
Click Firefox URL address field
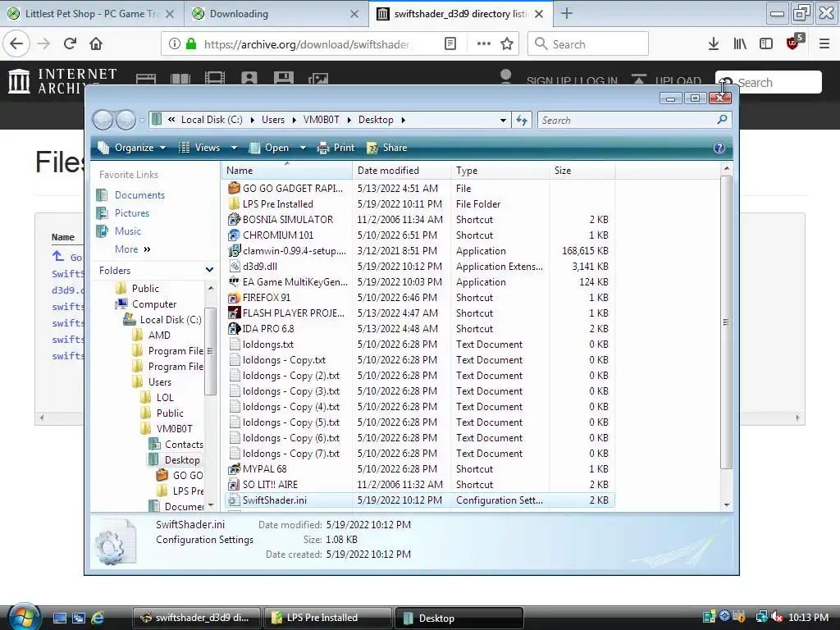point(308,44)
